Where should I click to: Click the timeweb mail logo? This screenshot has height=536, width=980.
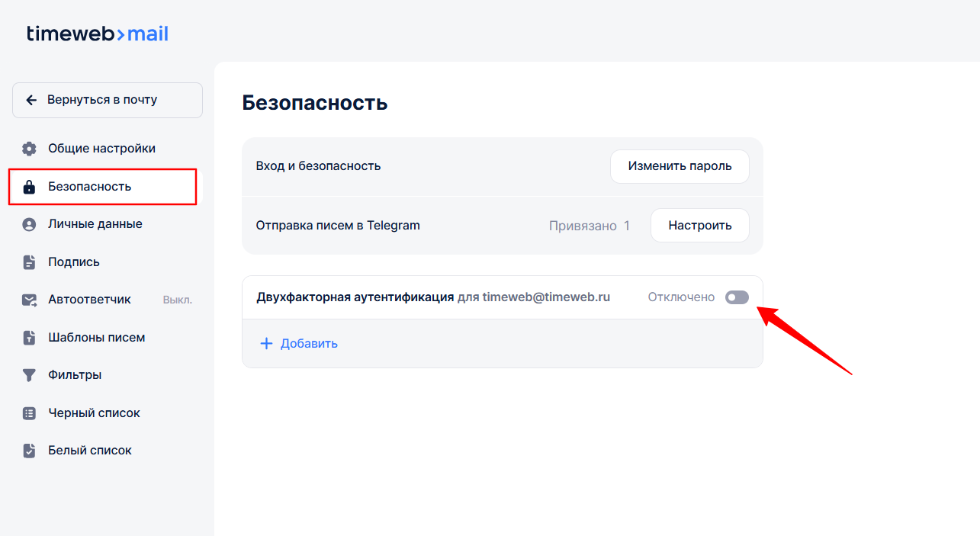click(98, 34)
